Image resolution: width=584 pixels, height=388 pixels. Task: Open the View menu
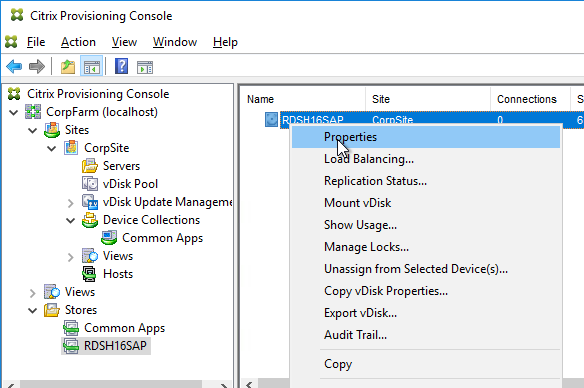click(x=124, y=42)
